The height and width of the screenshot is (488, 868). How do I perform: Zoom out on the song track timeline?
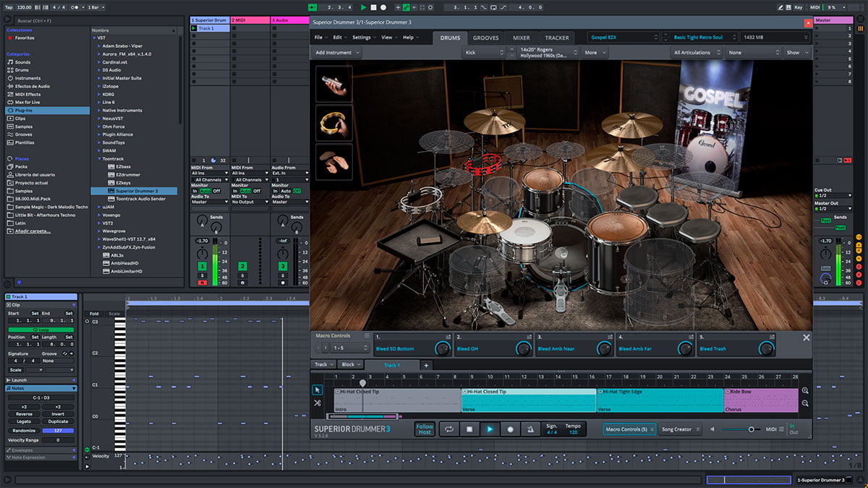click(805, 403)
